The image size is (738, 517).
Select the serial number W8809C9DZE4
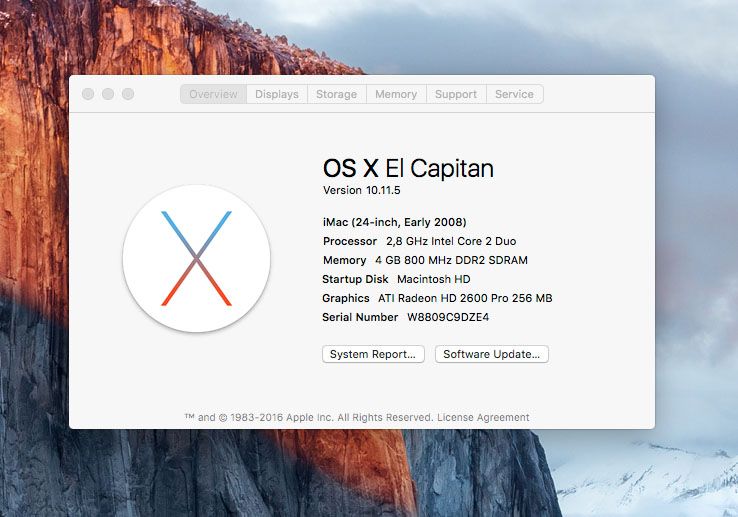[448, 317]
